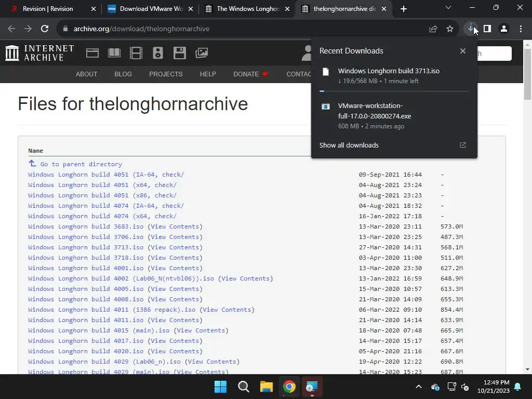532x399 pixels.
Task: Click the scrollbar down arrow
Action: pyautogui.click(x=527, y=369)
